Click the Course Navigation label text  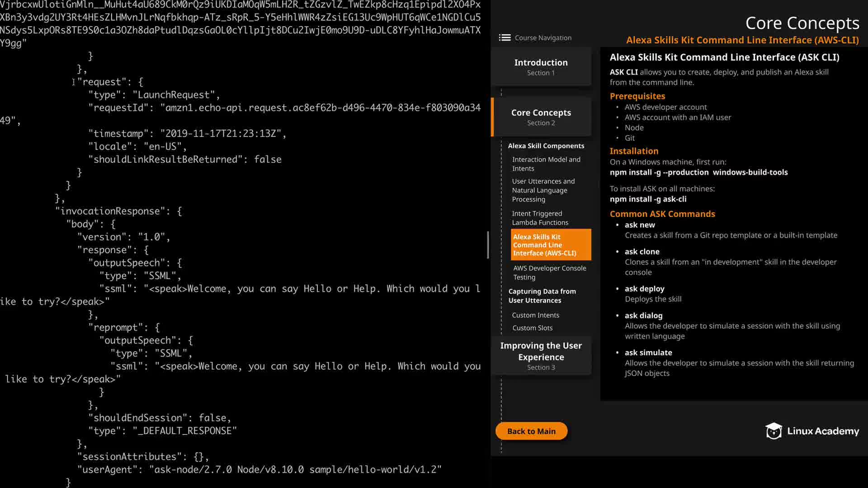pyautogui.click(x=543, y=38)
